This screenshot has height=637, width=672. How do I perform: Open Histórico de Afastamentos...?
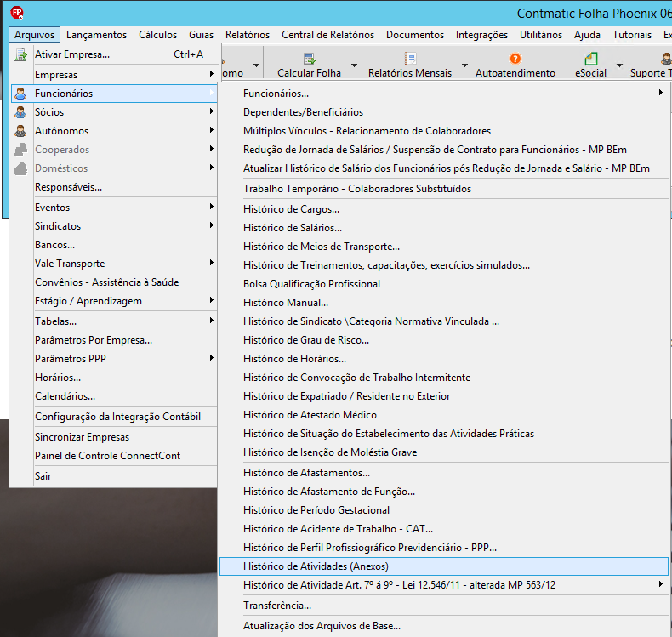pos(443,473)
